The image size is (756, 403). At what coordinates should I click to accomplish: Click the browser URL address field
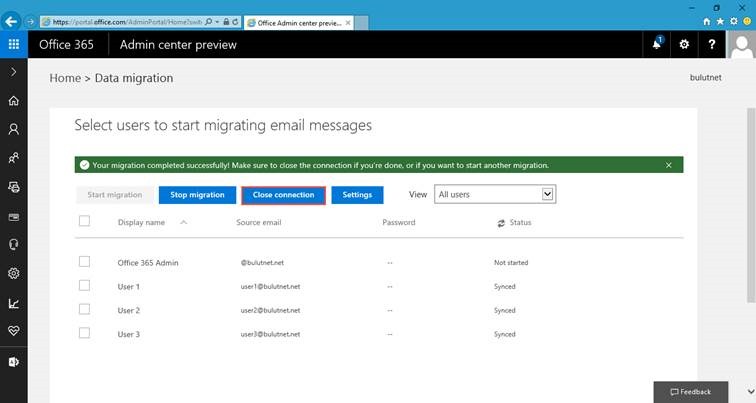coord(127,22)
